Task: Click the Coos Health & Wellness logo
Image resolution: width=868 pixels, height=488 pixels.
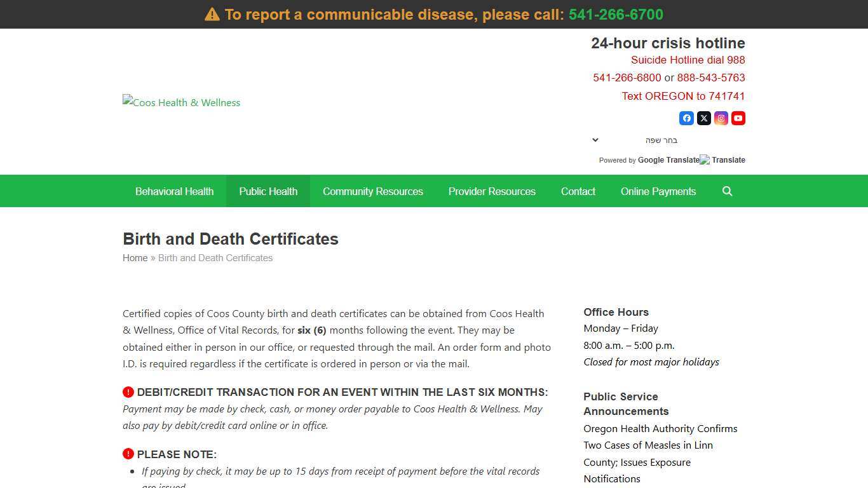Action: click(181, 102)
